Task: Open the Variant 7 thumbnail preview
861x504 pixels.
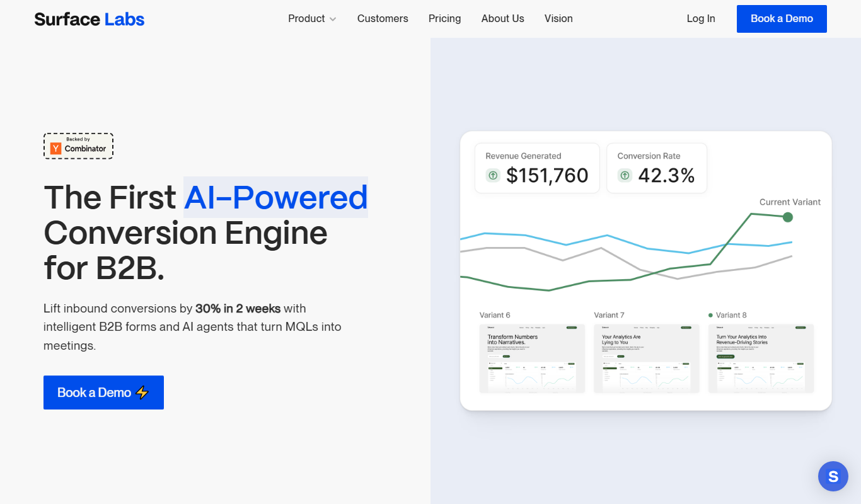Action: tap(647, 358)
